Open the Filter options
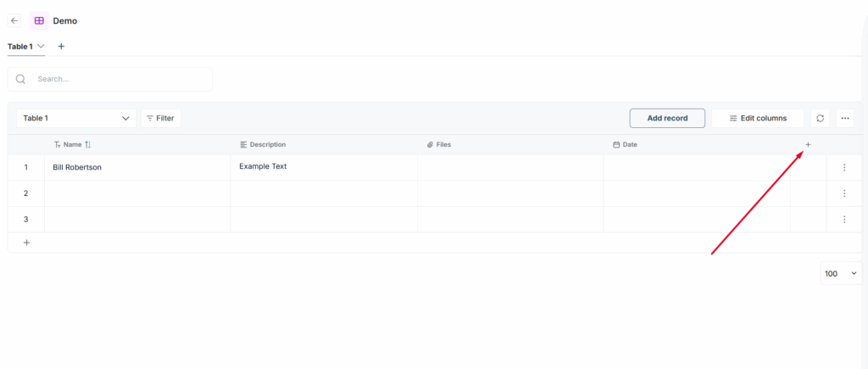This screenshot has height=369, width=868. [x=160, y=119]
